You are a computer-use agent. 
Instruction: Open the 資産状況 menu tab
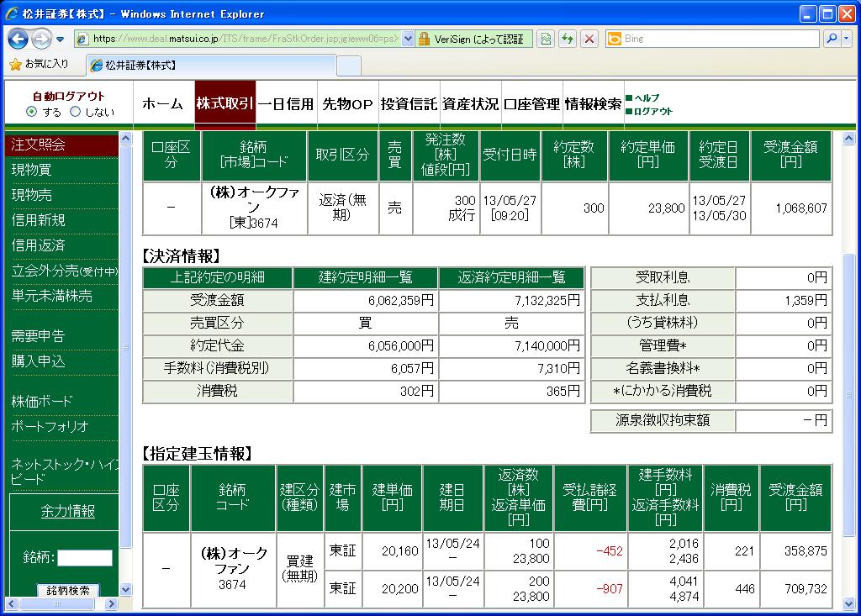click(471, 104)
